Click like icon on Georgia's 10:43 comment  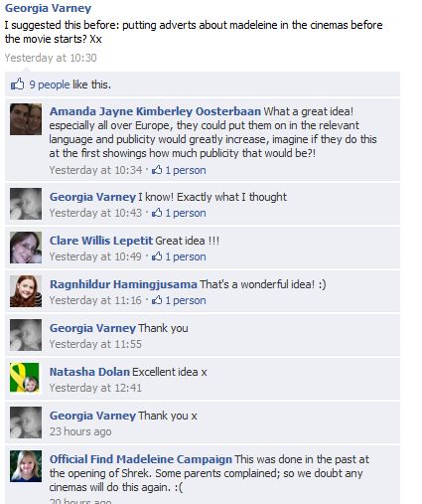pos(157,213)
